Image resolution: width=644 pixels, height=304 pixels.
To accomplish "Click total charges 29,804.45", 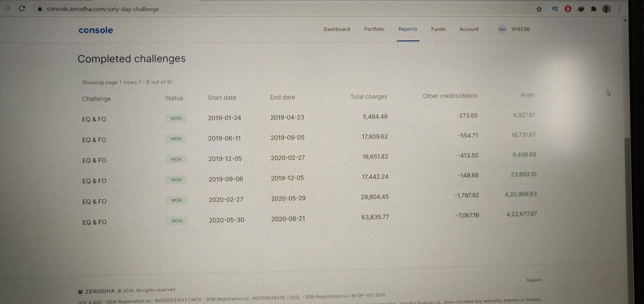I will pos(375,197).
